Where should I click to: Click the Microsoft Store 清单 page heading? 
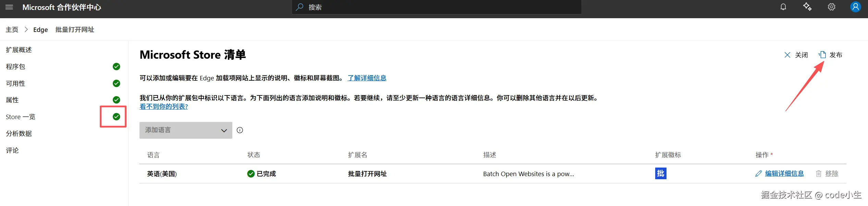point(193,55)
